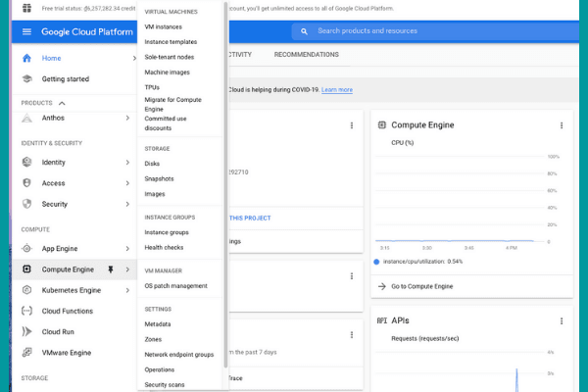This screenshot has width=588, height=392.
Task: Open the three-dot menu beside 'past 7 days' card
Action: tap(352, 334)
